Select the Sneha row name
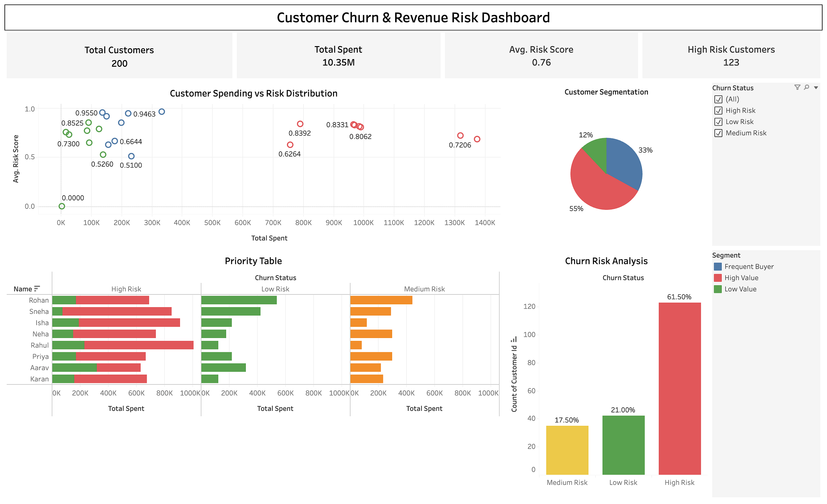The image size is (827, 504). [x=39, y=311]
